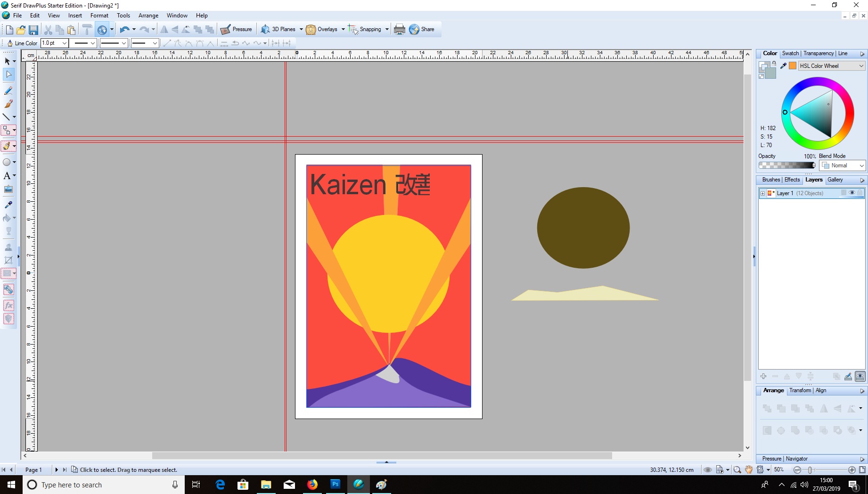Screen dimensions: 868x494
Task: Choose the color picker eyedropper tool
Action: (x=8, y=205)
